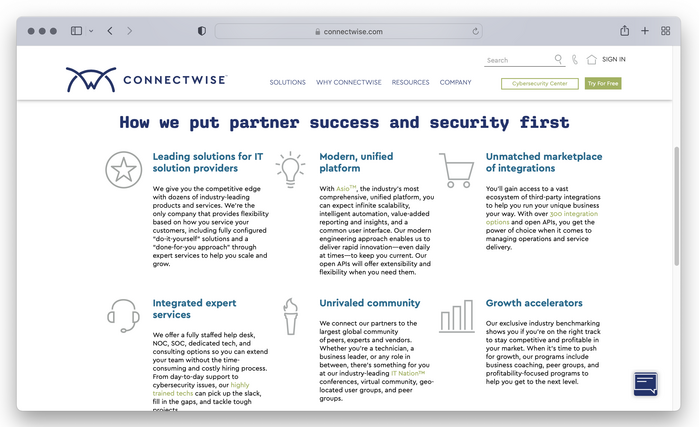Open the highly trained techs link
Viewport: 699px width, 427px height.
point(201,389)
